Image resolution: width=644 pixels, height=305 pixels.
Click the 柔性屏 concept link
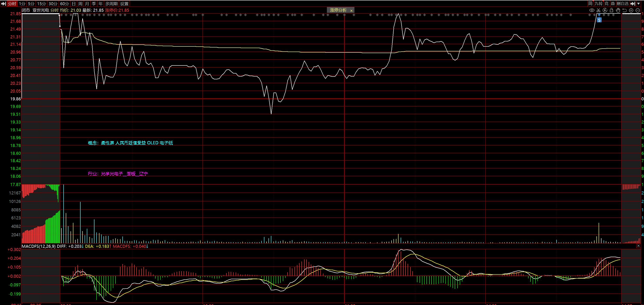pyautogui.click(x=107, y=143)
